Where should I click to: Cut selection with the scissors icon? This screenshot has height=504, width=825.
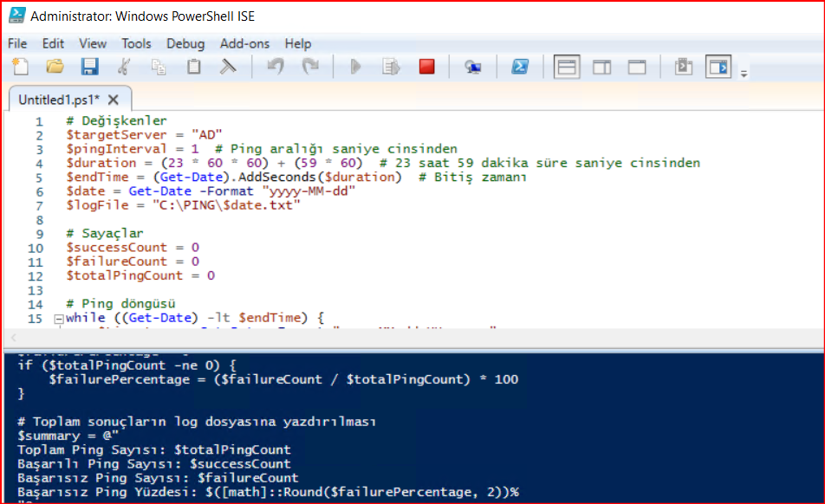pos(124,67)
